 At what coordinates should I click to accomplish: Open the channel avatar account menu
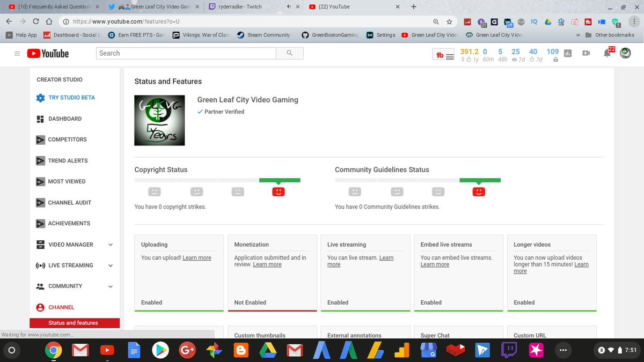click(625, 53)
